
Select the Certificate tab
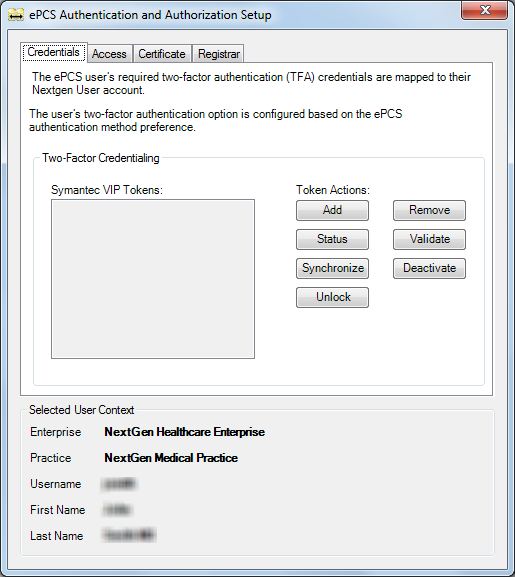[x=162, y=54]
